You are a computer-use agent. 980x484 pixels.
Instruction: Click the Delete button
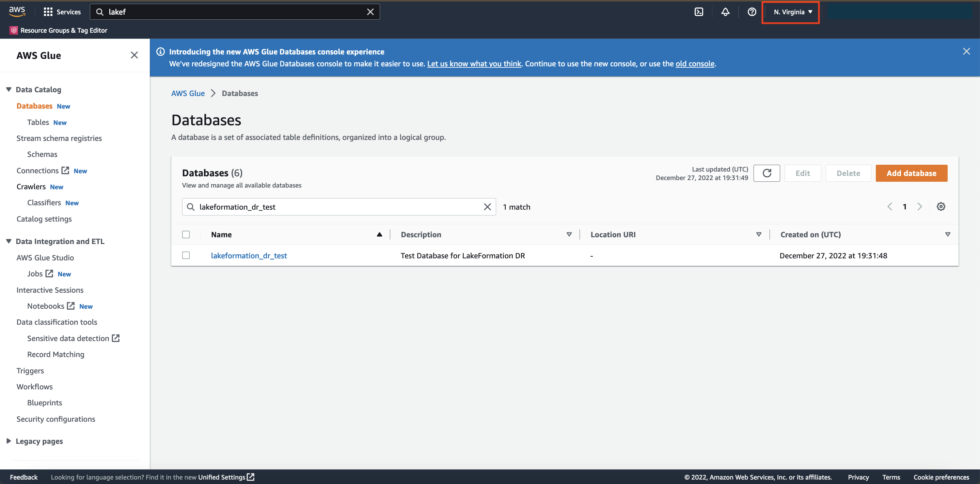pyautogui.click(x=848, y=173)
